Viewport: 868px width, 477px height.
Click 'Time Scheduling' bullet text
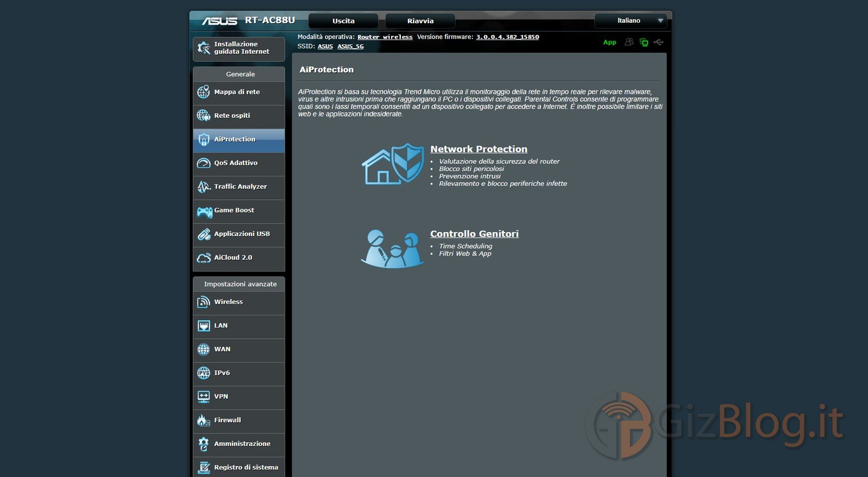click(465, 246)
